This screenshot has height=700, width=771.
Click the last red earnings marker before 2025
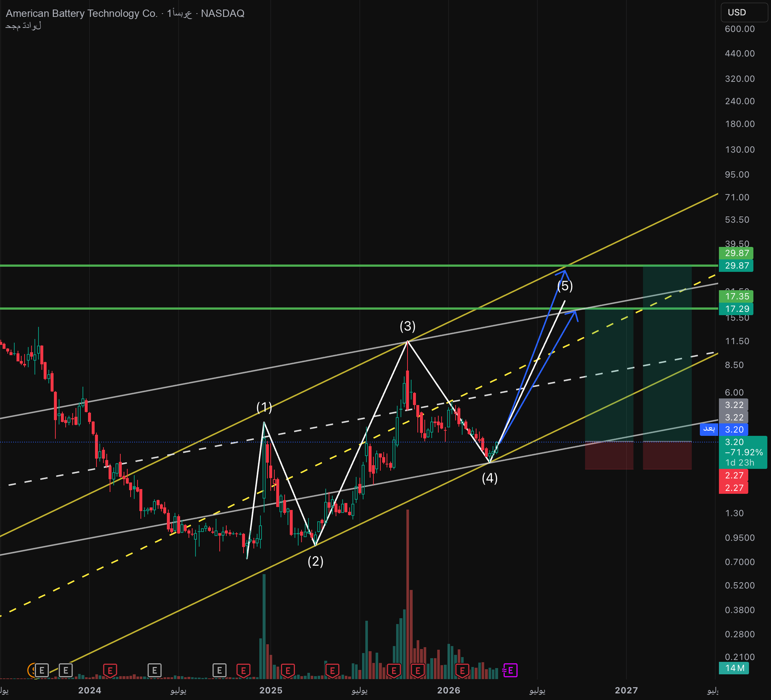243,670
